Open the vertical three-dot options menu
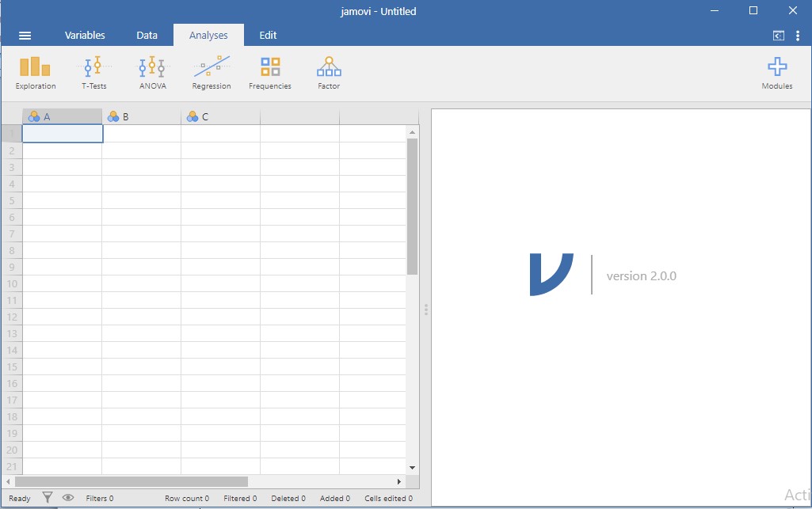 click(798, 35)
